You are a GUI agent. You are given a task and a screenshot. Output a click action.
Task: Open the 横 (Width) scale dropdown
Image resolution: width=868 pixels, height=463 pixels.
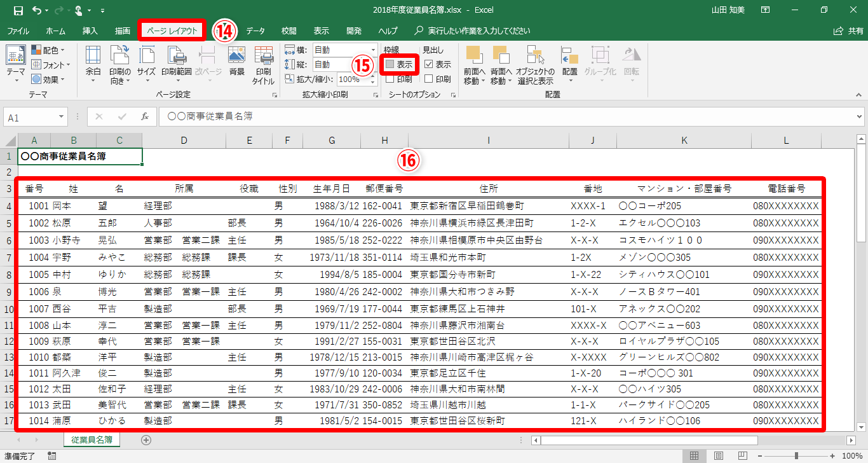point(372,50)
